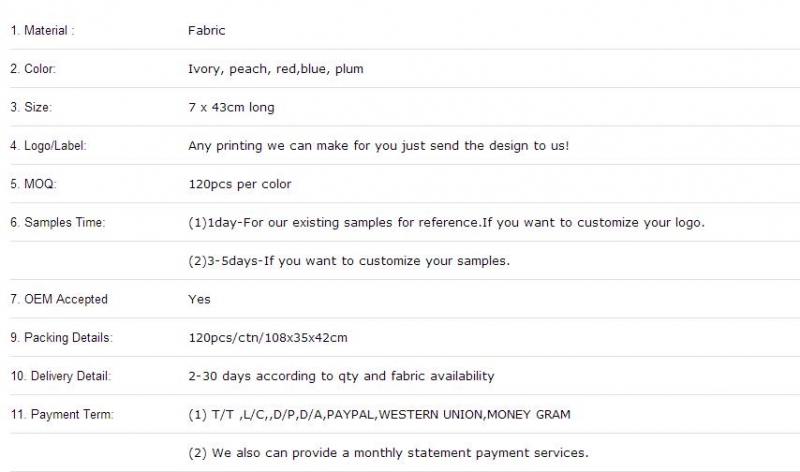Click the '5. MOQ:' label

click(x=33, y=184)
